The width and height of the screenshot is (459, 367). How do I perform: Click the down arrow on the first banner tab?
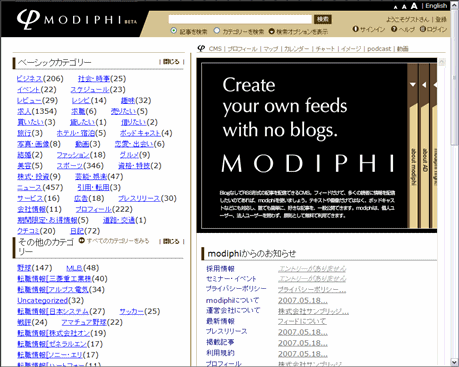coord(413,85)
